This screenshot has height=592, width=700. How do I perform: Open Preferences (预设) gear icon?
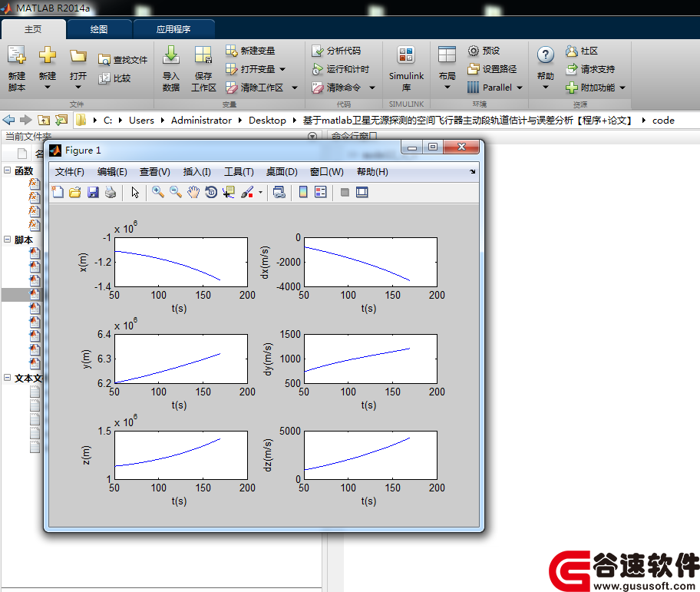point(474,51)
